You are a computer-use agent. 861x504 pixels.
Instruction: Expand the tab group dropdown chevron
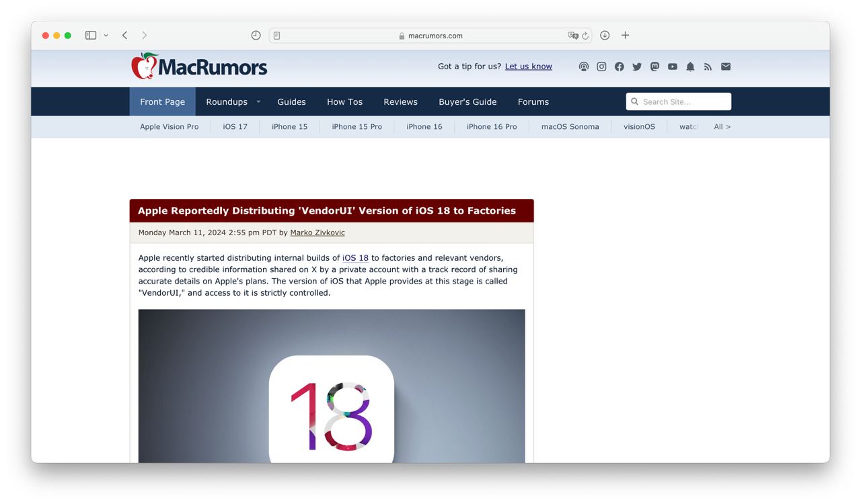(x=106, y=36)
